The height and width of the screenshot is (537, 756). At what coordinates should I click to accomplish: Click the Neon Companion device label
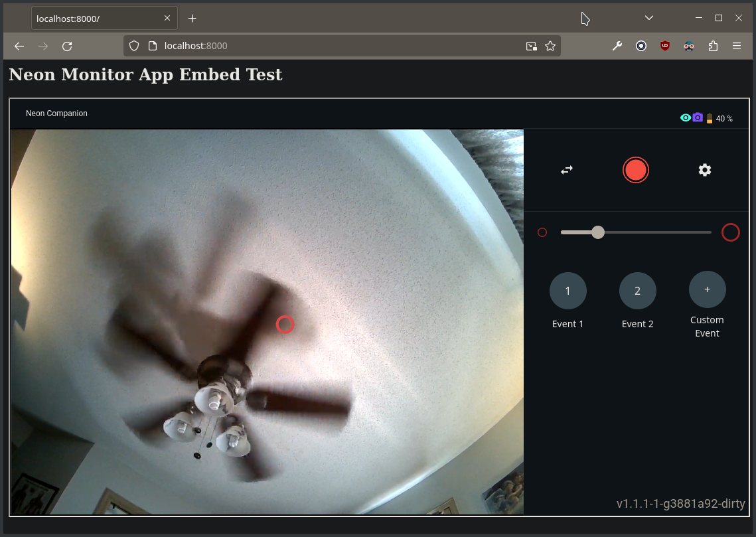[x=56, y=114]
